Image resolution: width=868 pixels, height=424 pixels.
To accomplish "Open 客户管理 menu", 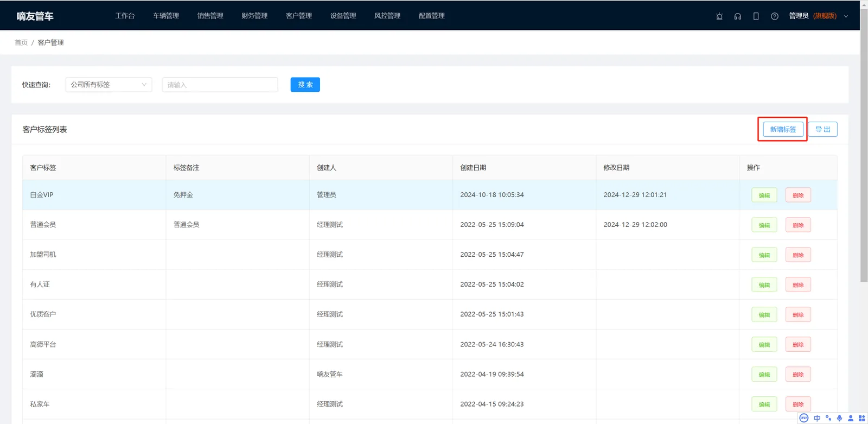I will tap(299, 16).
